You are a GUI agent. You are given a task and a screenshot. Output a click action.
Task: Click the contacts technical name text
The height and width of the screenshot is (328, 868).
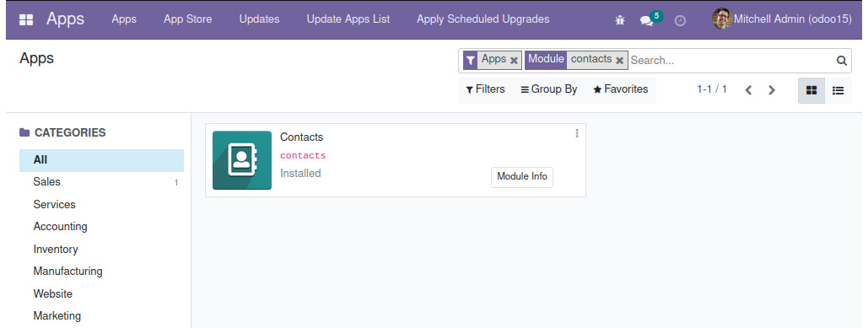pos(303,156)
